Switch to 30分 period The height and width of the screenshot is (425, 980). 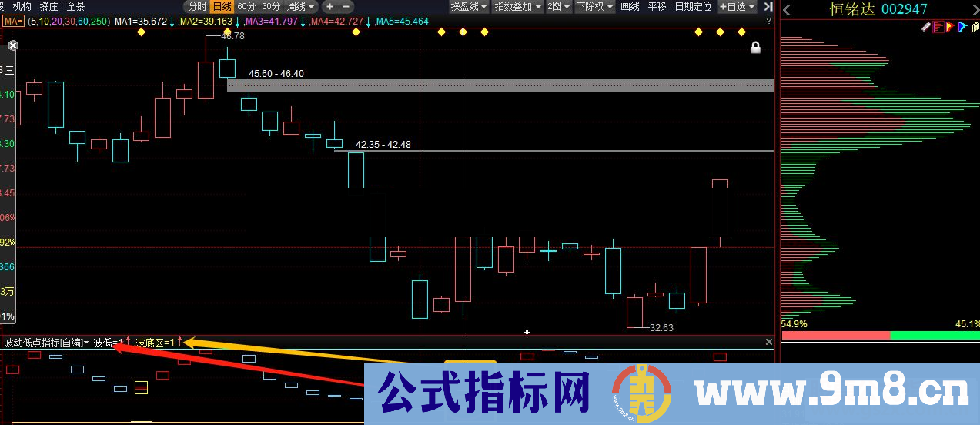[271, 6]
